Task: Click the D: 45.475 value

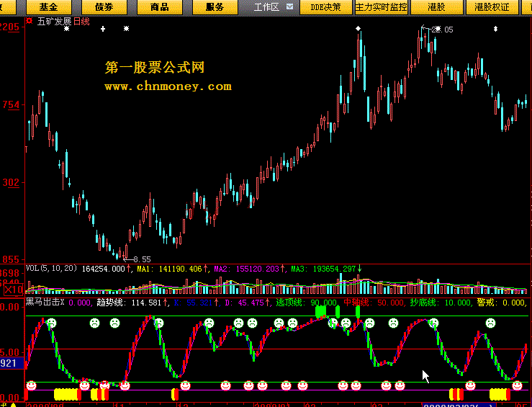Action: coord(244,302)
